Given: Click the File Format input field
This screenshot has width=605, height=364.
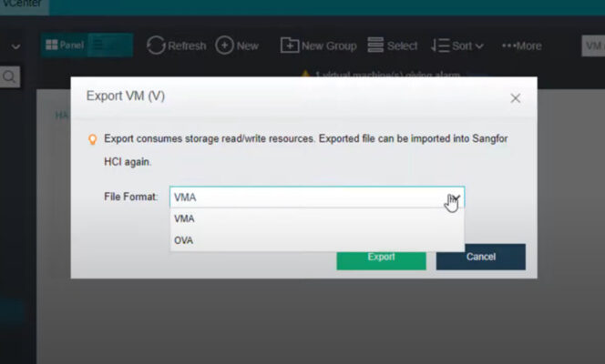Looking at the screenshot, I should (317, 197).
